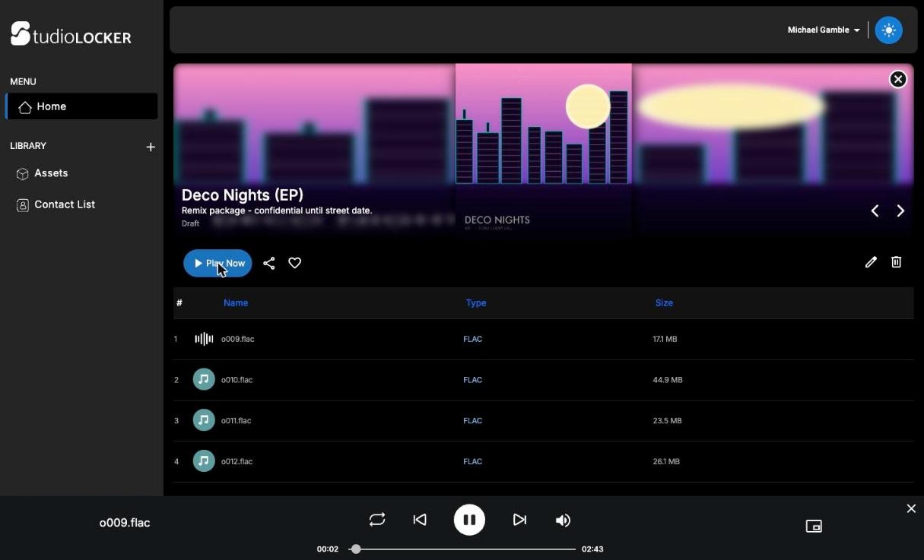Click the 23.5 MB size cell

pos(667,421)
